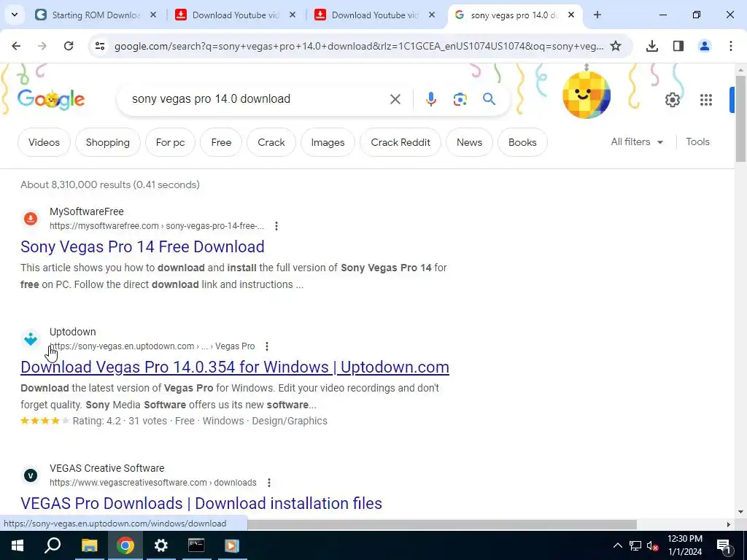Screen dimensions: 747x560
Task: Search by image with Google Lens icon
Action: [x=460, y=99]
